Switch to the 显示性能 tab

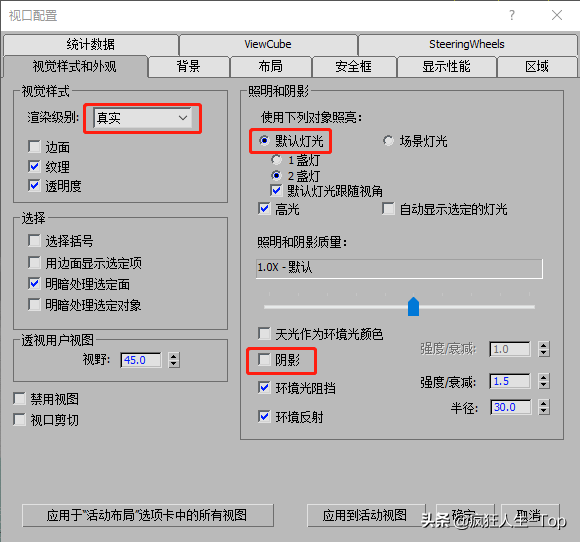[x=446, y=67]
